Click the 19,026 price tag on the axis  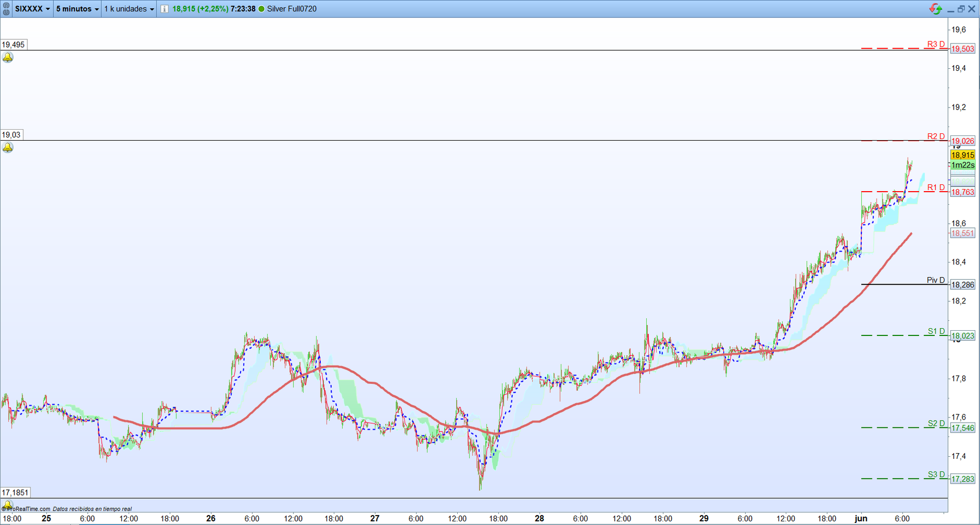point(963,141)
